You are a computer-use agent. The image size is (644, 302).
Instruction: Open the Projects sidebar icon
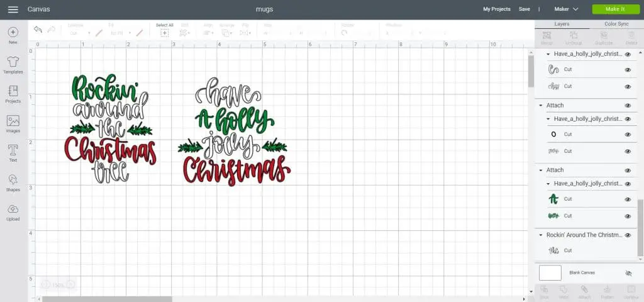pos(13,94)
